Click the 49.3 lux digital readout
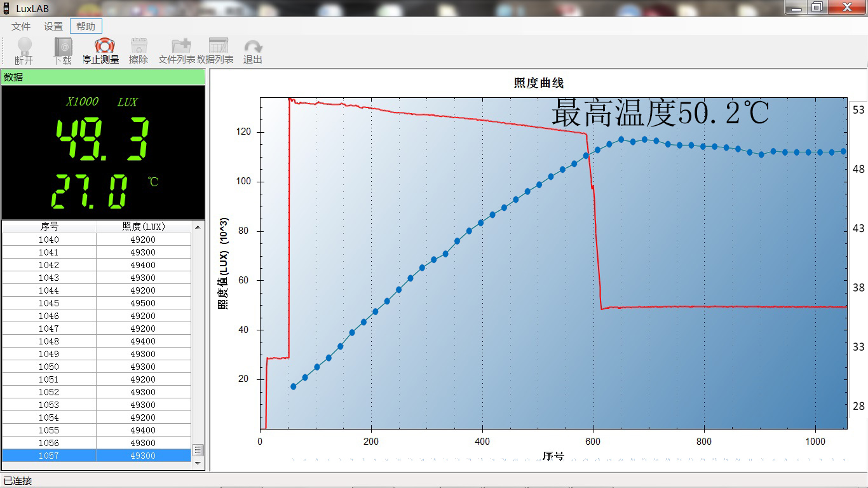 [x=103, y=139]
